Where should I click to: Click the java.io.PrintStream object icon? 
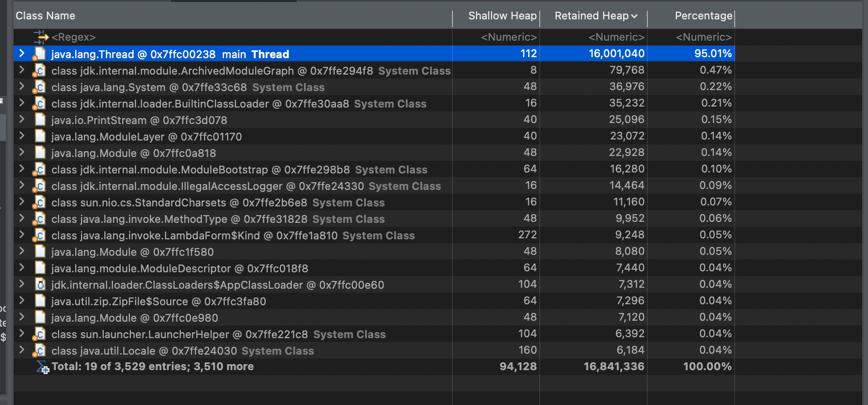click(40, 120)
